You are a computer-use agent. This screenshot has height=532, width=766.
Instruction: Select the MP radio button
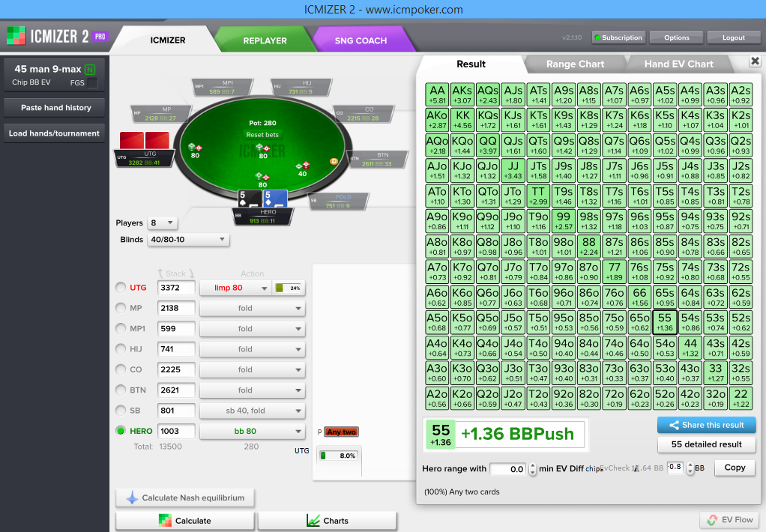pos(121,308)
